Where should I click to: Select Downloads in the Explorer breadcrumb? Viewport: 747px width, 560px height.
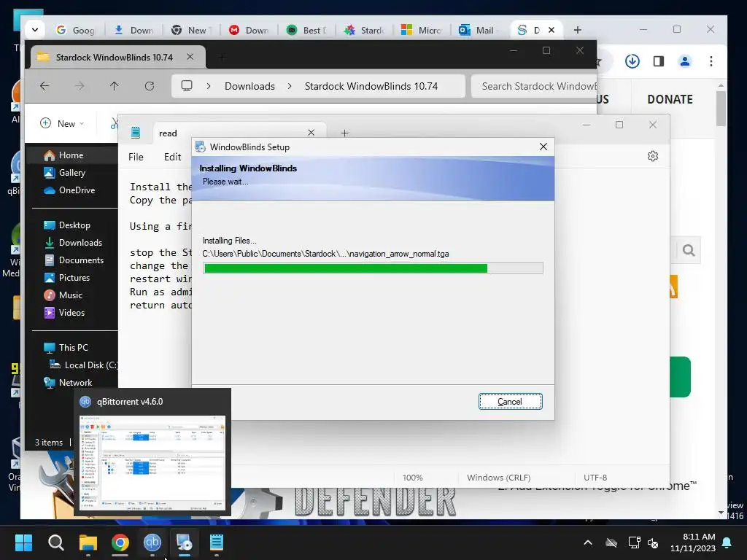249,86
